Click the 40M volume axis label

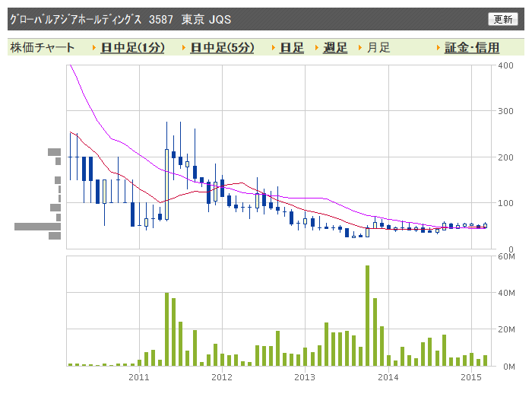506,293
